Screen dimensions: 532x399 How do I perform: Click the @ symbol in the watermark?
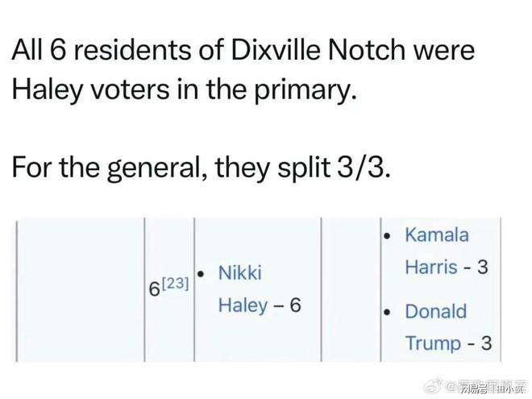pos(451,387)
